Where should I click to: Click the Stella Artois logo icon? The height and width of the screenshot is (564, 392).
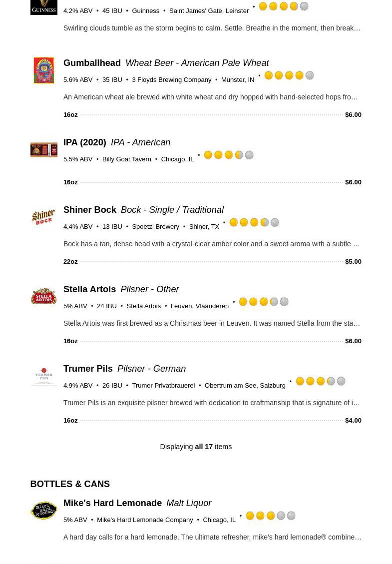click(x=43, y=296)
